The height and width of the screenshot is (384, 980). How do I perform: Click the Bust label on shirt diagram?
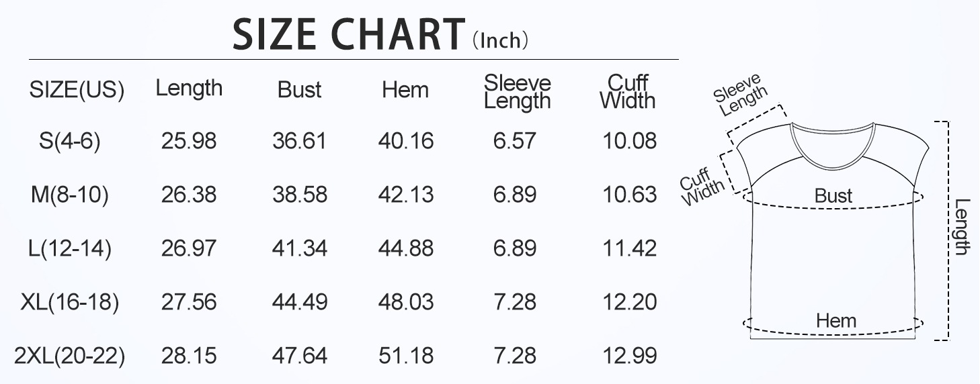click(833, 196)
